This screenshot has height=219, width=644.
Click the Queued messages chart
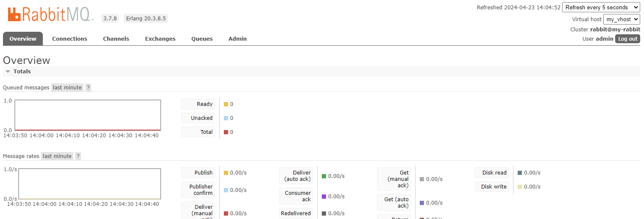tap(88, 115)
